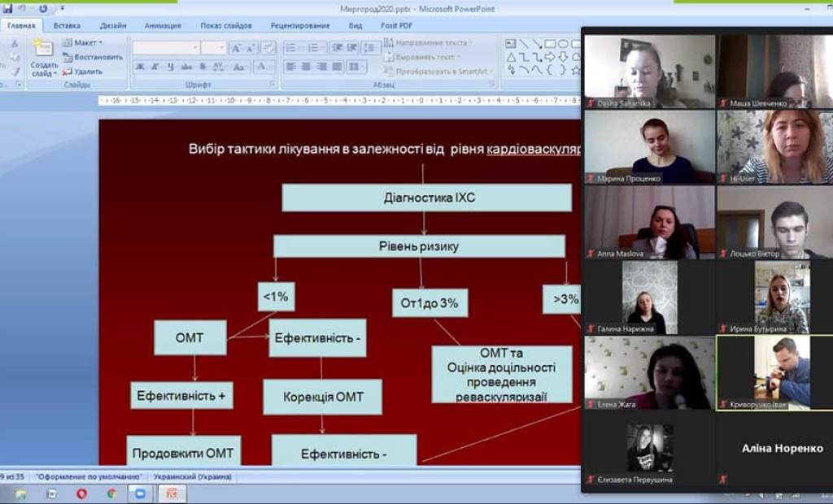
Task: Open the Вставка ribbon tab
Action: coord(67,25)
